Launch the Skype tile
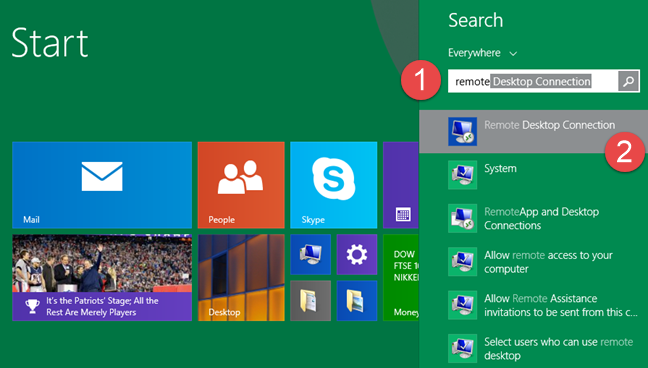The image size is (648, 368). 334,185
